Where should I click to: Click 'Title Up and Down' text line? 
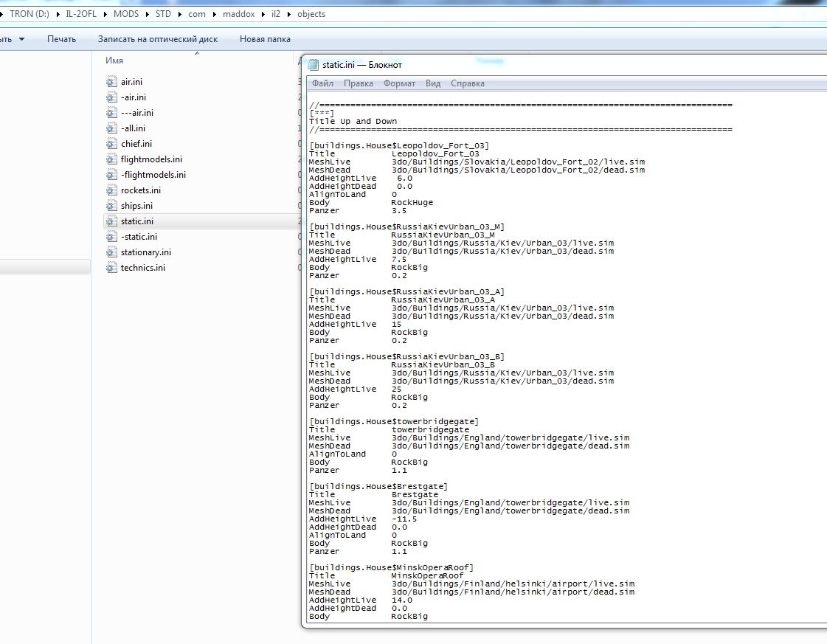pyautogui.click(x=353, y=121)
